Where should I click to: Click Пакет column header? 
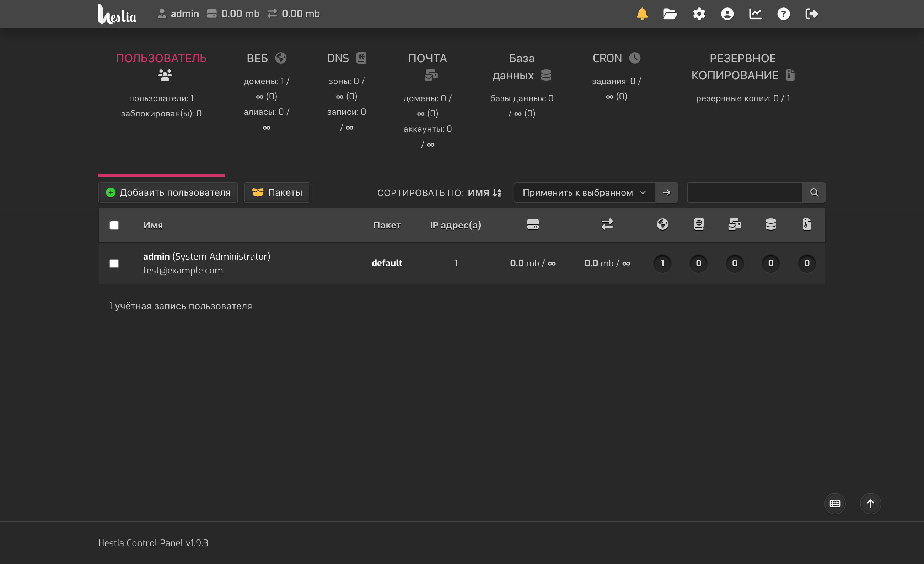point(387,225)
